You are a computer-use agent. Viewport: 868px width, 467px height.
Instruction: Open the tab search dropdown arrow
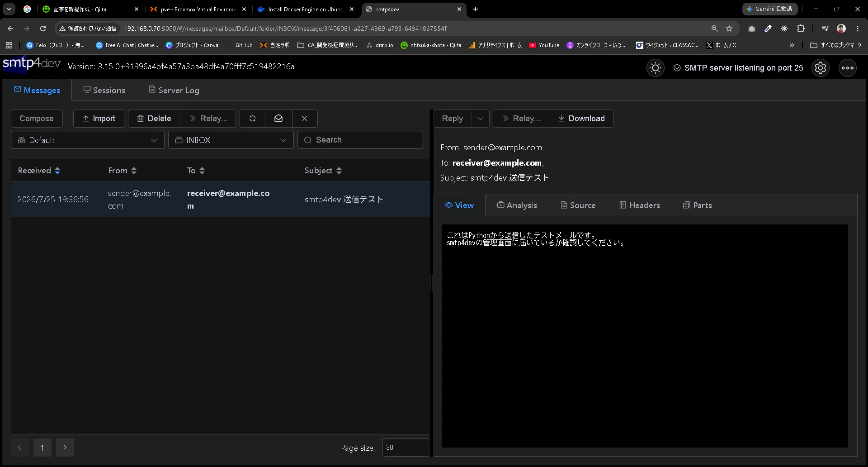point(9,9)
